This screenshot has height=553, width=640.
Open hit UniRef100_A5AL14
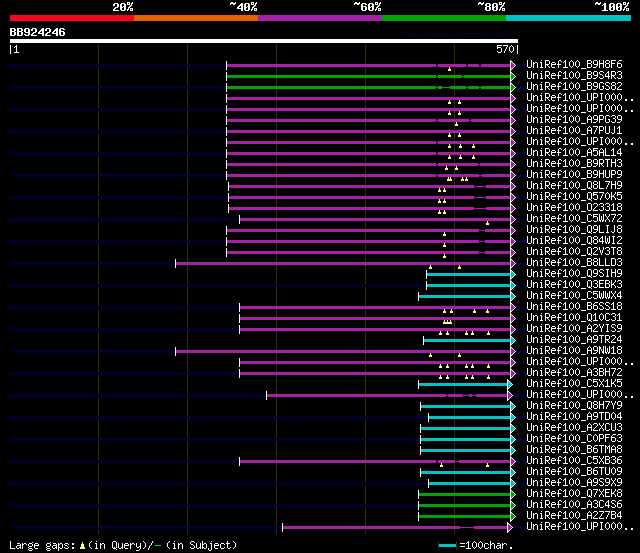574,152
